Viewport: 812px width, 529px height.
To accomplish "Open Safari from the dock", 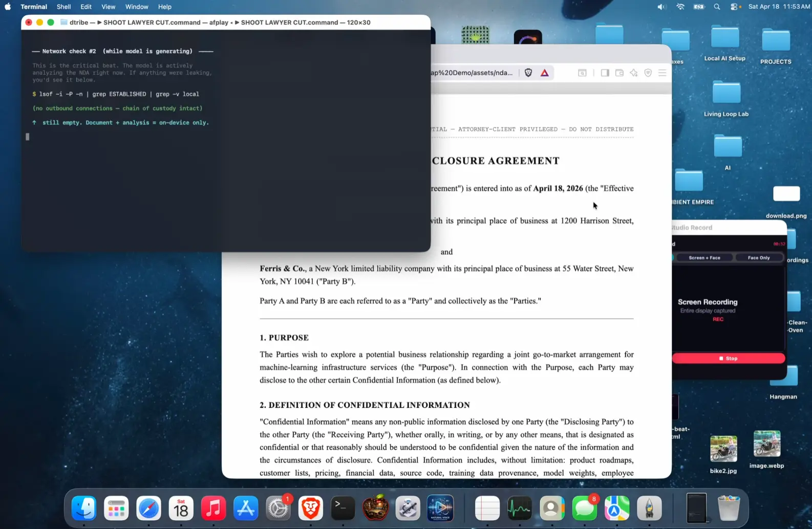I will (x=148, y=508).
